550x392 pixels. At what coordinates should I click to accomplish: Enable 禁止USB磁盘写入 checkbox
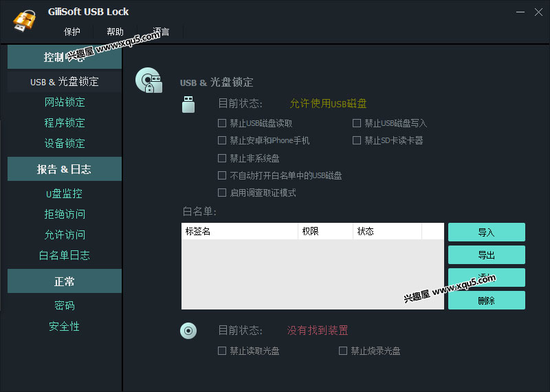(356, 123)
